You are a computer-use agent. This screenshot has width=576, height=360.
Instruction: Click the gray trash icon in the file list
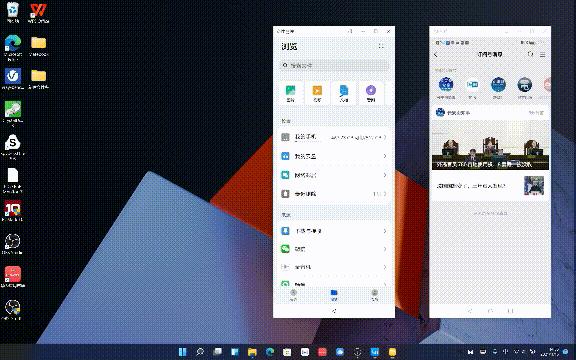tap(285, 194)
